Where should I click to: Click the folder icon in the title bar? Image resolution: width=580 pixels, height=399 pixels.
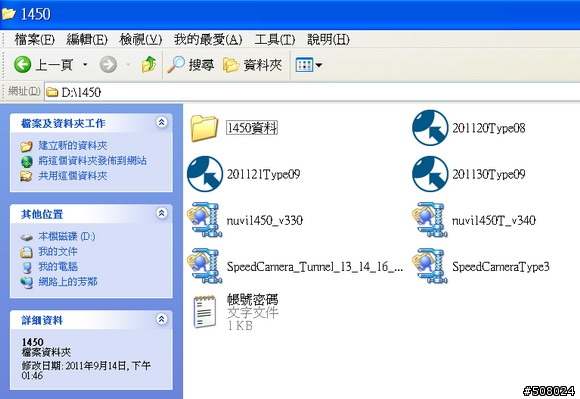tap(9, 14)
